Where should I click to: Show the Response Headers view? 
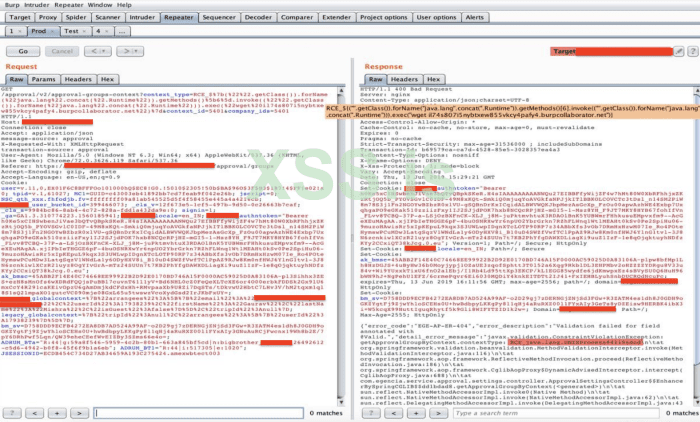(404, 79)
